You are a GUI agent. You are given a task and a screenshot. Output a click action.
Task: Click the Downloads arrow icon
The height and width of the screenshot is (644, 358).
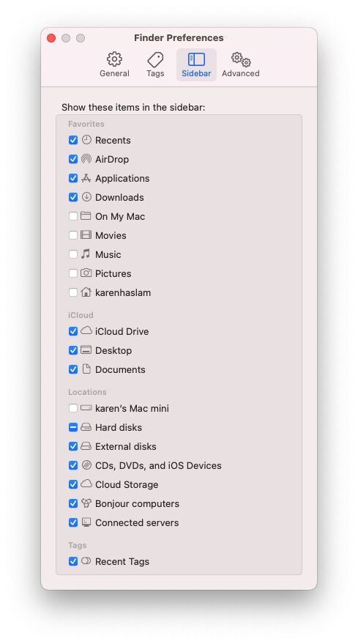[86, 197]
